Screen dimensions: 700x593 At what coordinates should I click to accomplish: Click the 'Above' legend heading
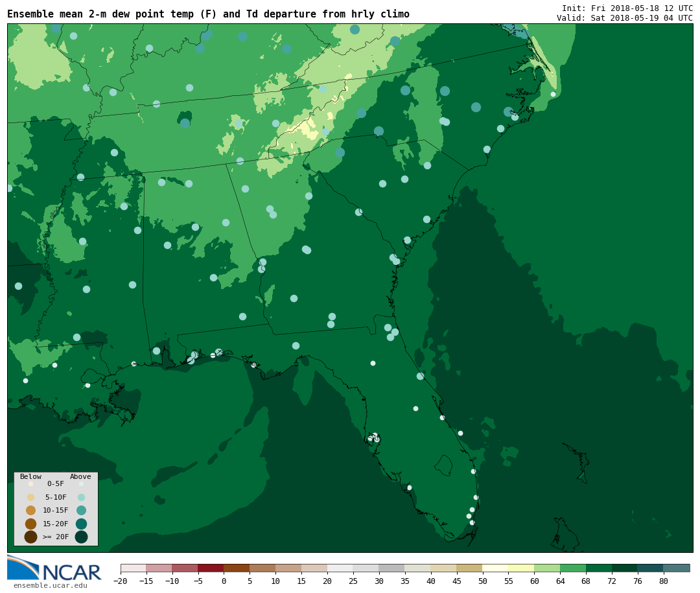(80, 476)
